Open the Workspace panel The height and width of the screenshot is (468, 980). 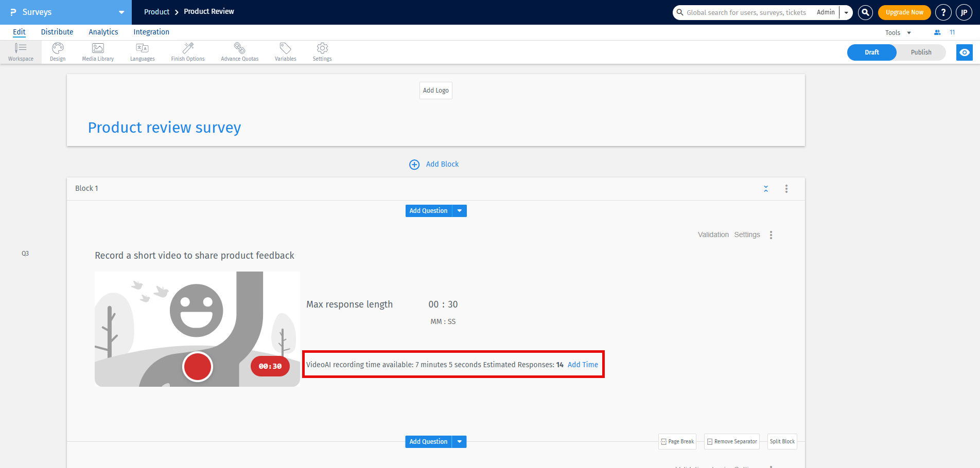point(21,51)
